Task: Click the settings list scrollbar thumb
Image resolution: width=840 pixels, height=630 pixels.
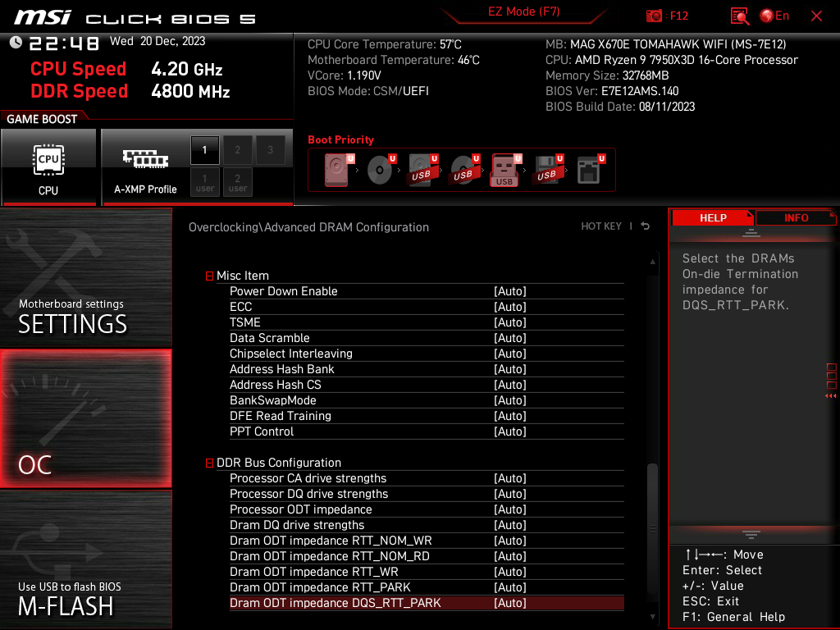Action: point(652,527)
